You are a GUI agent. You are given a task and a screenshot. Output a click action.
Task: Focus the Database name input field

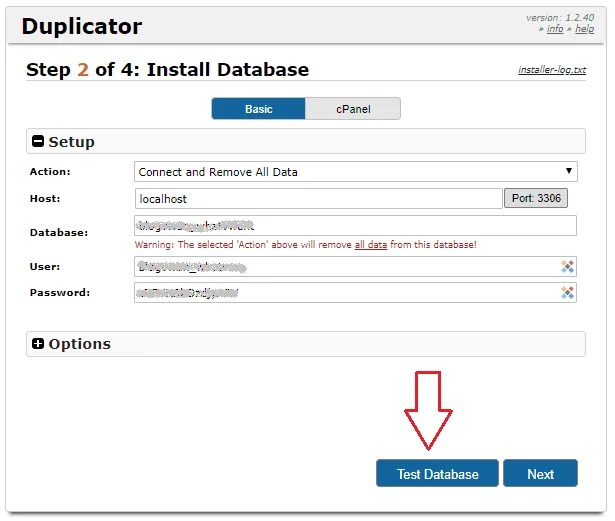tap(355, 226)
